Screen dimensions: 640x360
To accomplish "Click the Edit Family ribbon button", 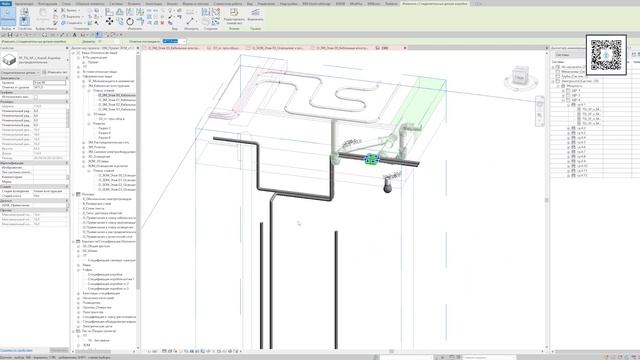I will click(234, 16).
